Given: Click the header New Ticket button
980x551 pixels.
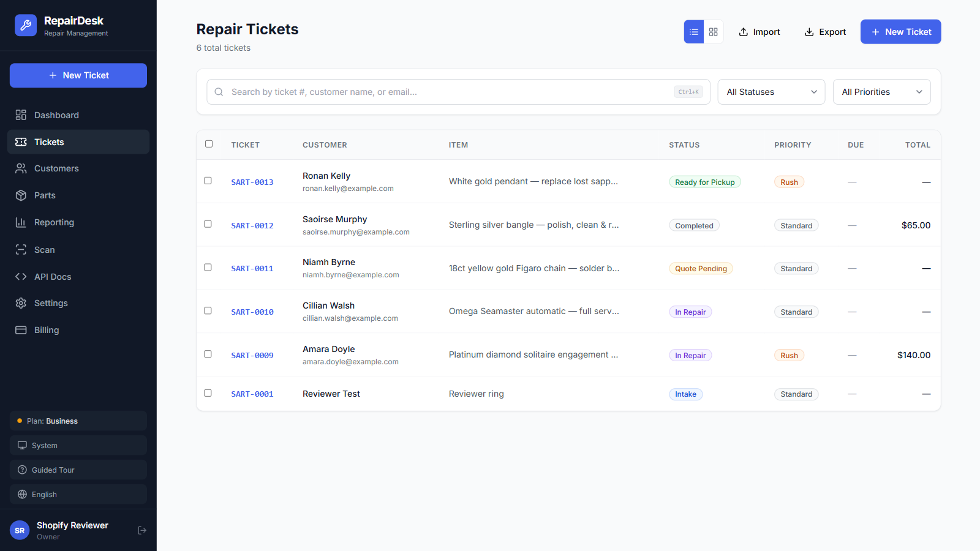Looking at the screenshot, I should point(901,32).
